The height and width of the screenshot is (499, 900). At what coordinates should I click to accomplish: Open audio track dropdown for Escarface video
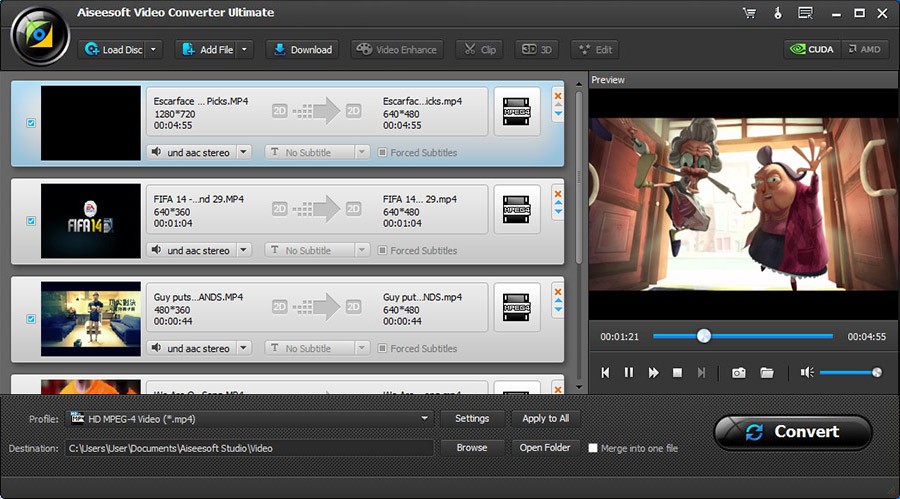[243, 152]
